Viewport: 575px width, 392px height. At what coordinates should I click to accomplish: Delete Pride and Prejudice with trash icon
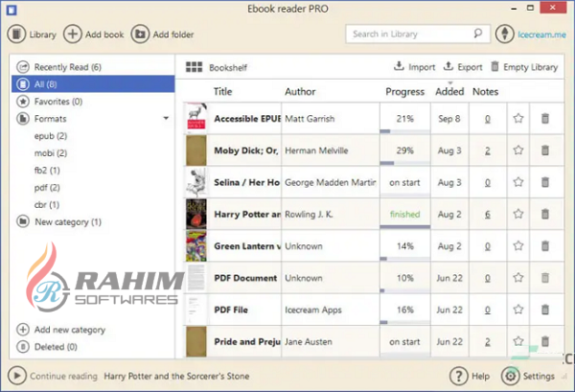click(x=545, y=341)
